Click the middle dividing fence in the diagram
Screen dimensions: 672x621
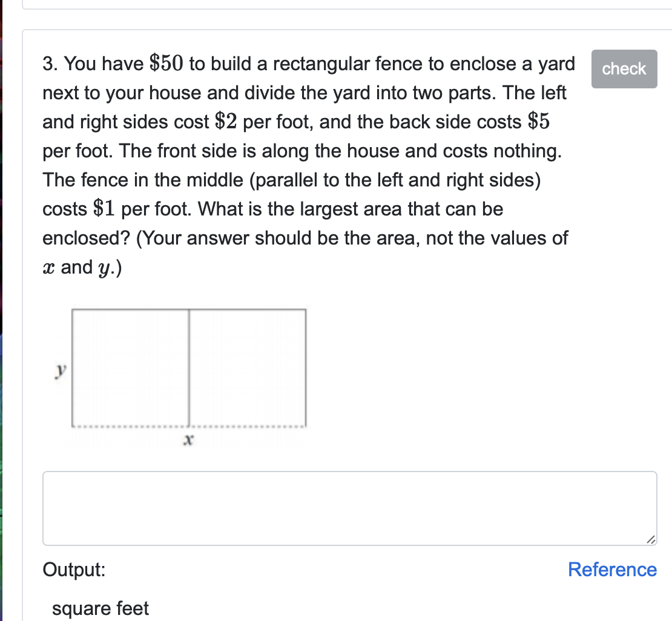(x=189, y=363)
